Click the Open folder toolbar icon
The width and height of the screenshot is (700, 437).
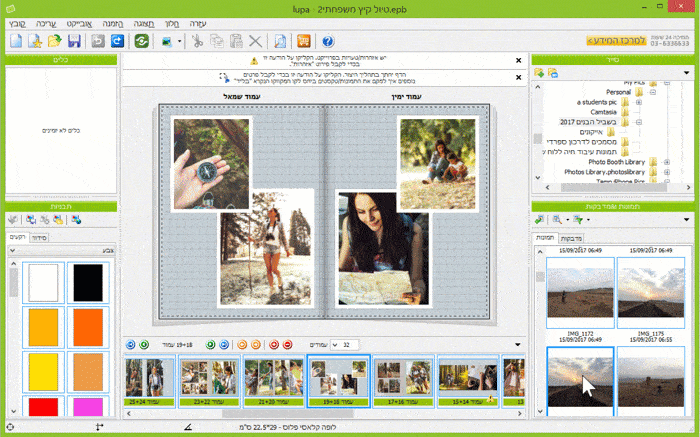(54, 41)
